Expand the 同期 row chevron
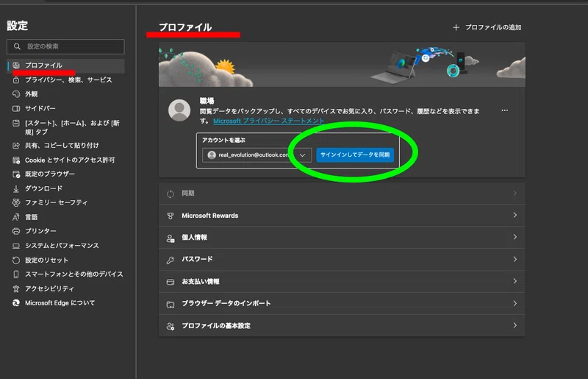This screenshot has width=588, height=379. pos(515,193)
